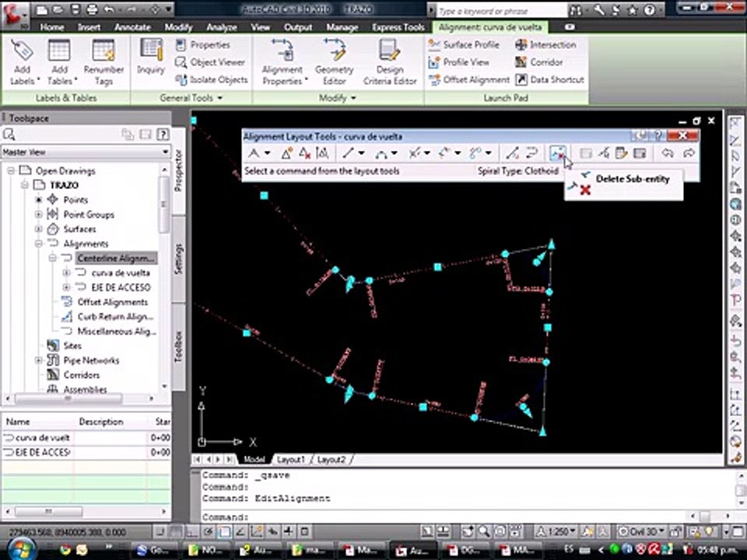
Task: Open the Analyze ribbon tab
Action: (222, 27)
